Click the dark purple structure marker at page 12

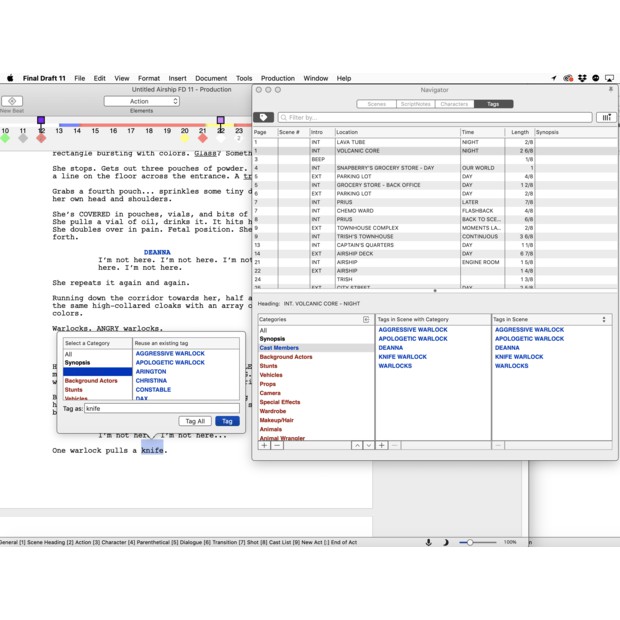pyautogui.click(x=41, y=120)
